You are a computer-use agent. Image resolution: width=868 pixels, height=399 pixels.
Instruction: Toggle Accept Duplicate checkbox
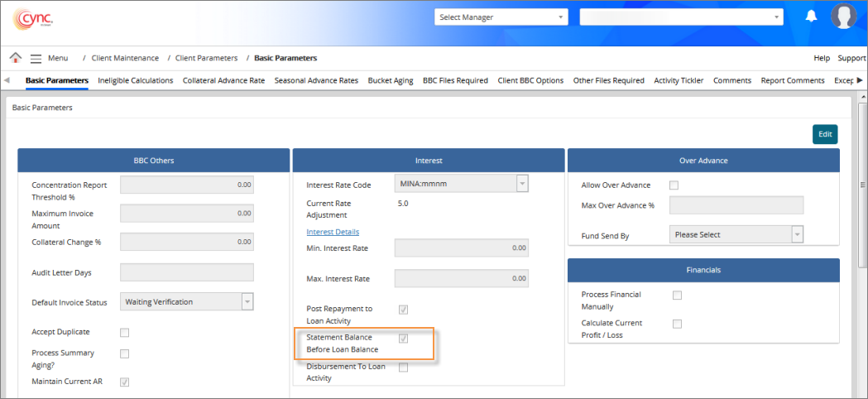click(125, 333)
